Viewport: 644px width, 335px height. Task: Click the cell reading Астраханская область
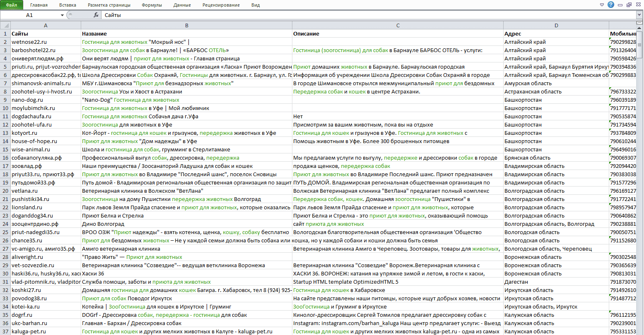point(556,91)
